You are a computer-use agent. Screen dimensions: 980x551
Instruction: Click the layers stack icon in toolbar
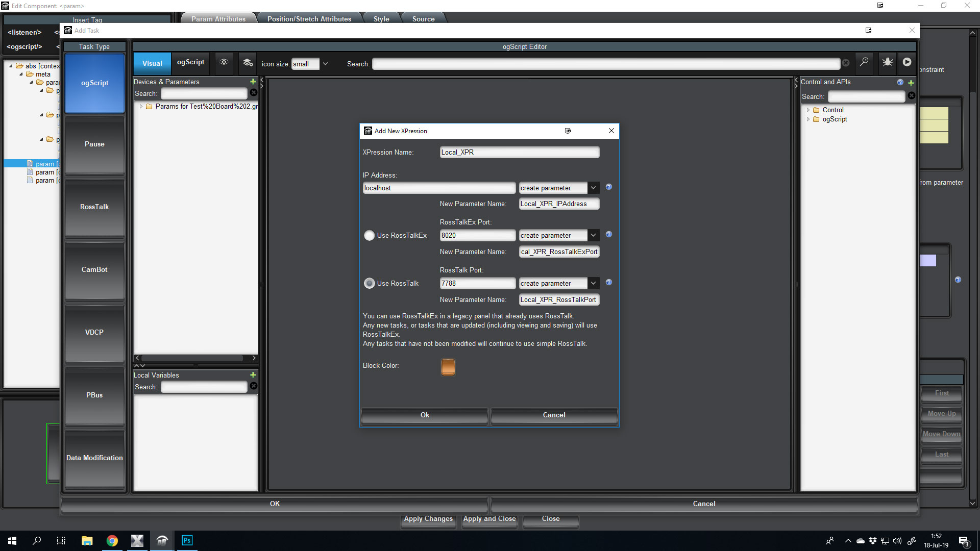(x=248, y=62)
